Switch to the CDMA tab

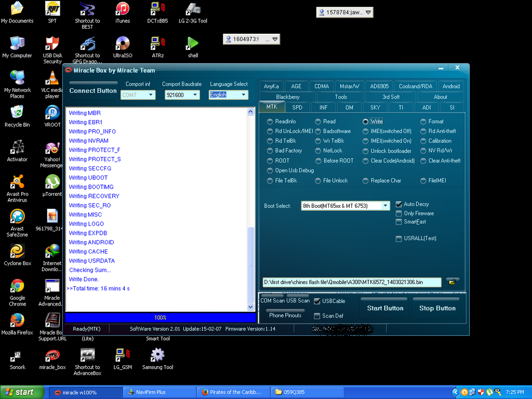[321, 86]
